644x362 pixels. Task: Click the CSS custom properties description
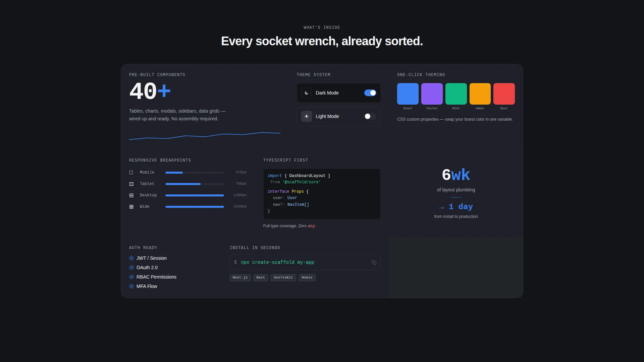click(455, 119)
